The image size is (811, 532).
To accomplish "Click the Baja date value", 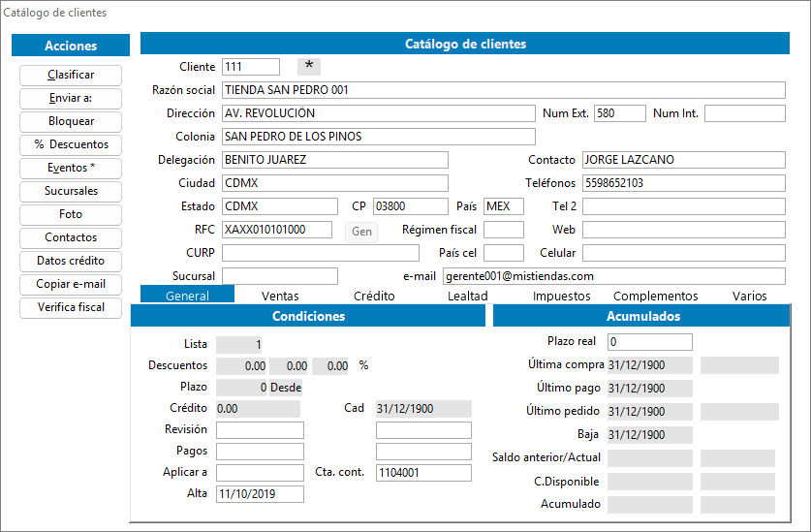I will (649, 435).
